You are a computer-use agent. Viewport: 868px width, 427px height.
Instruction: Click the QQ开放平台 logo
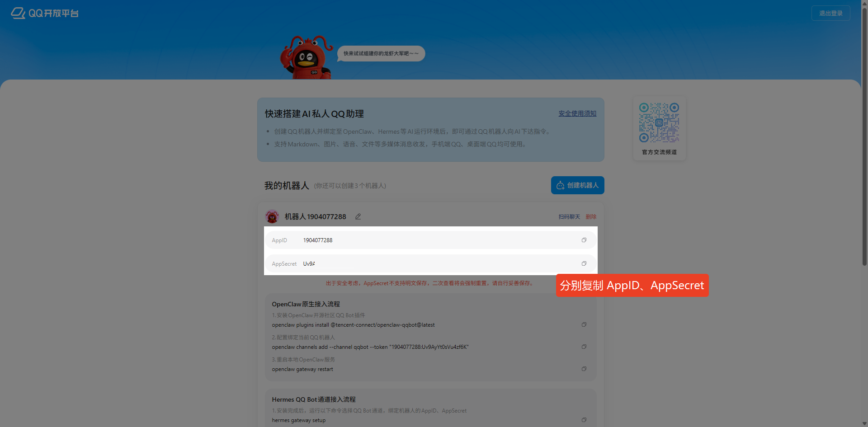(45, 13)
